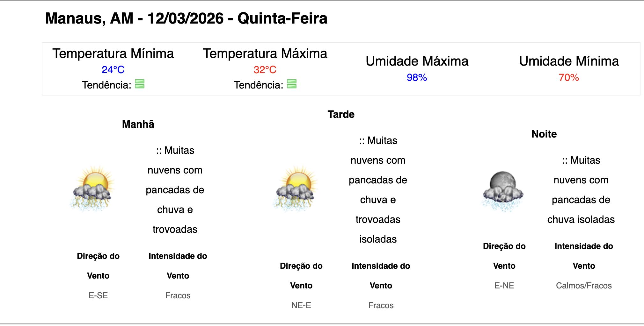Screen dimensions: 644x326
Task: Click the Tarde period heading
Action: pos(341,114)
